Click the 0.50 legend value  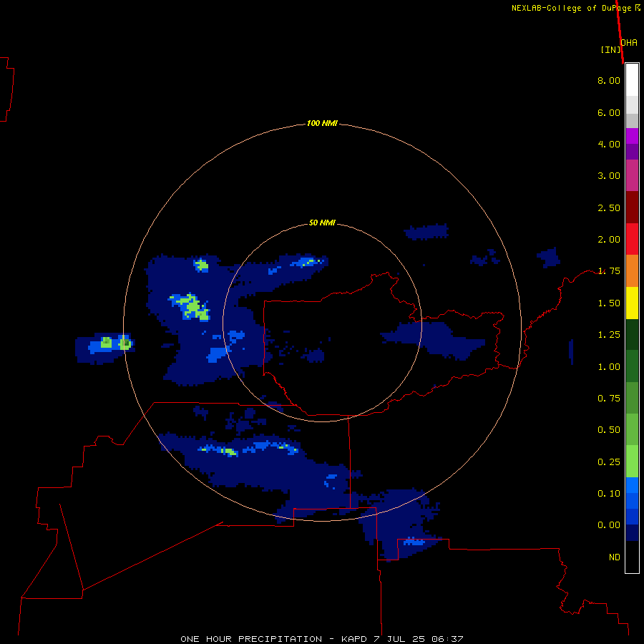(609, 430)
